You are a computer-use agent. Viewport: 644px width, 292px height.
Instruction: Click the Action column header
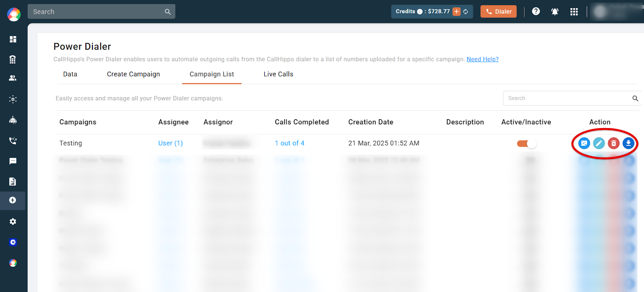click(x=600, y=122)
